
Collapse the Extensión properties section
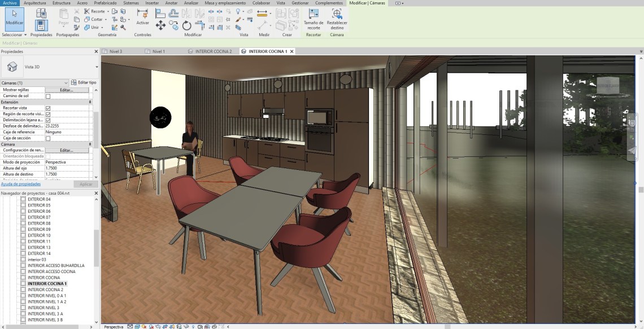pos(90,102)
